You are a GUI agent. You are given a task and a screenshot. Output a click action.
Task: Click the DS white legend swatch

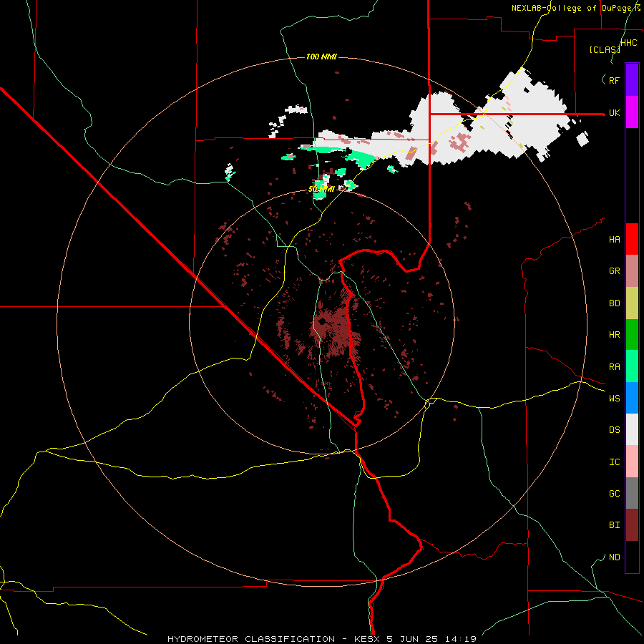pyautogui.click(x=632, y=429)
